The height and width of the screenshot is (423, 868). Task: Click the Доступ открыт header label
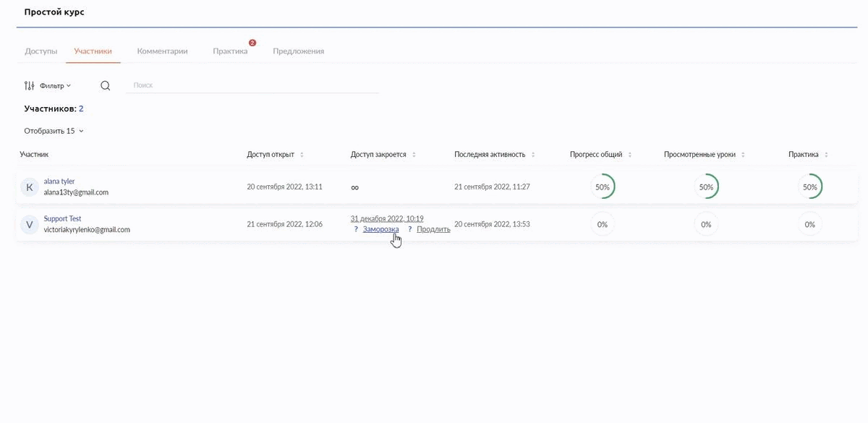271,155
